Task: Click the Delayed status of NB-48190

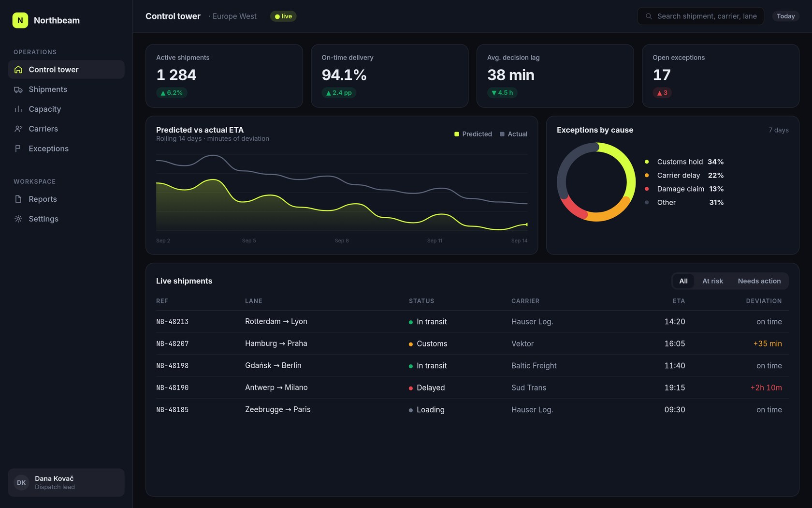Action: tap(427, 388)
